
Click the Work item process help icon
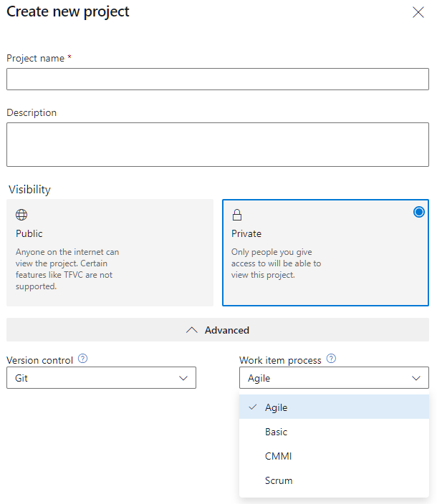[331, 359]
